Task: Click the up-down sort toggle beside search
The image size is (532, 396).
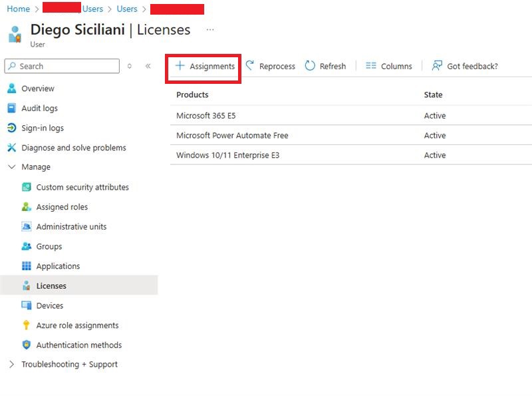Action: [129, 66]
